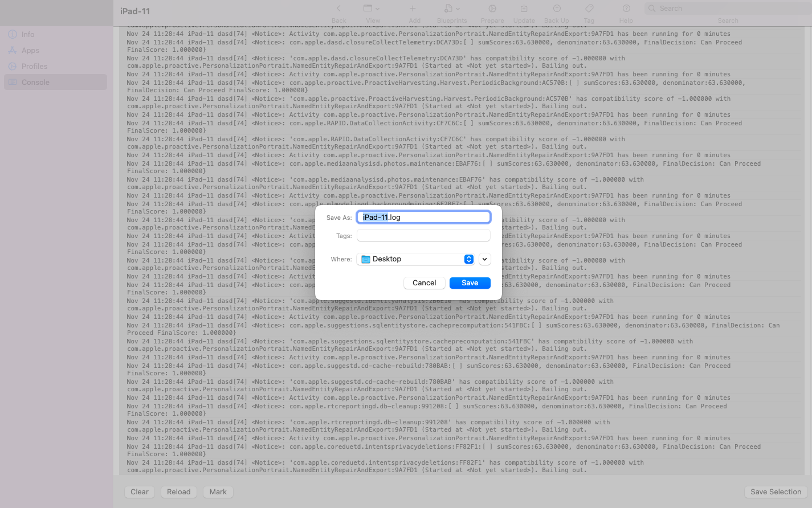812x508 pixels.
Task: Click the Clear button below the log
Action: (140, 492)
